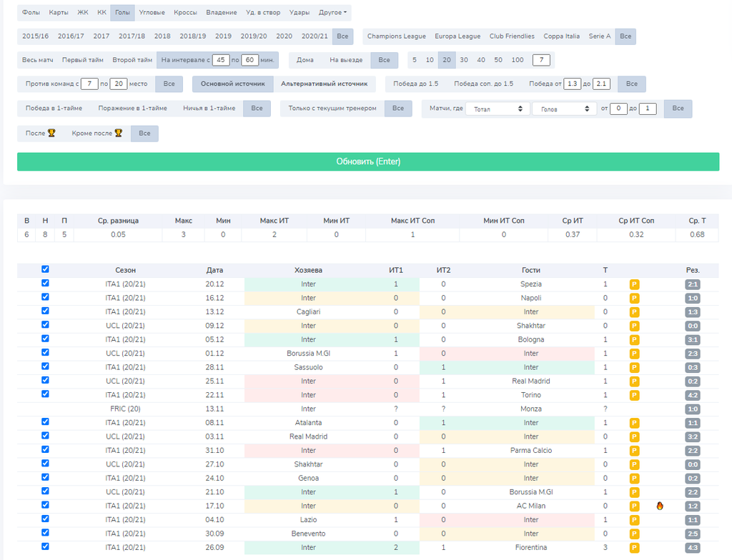Select the 'После' trophy filter

pyautogui.click(x=40, y=134)
